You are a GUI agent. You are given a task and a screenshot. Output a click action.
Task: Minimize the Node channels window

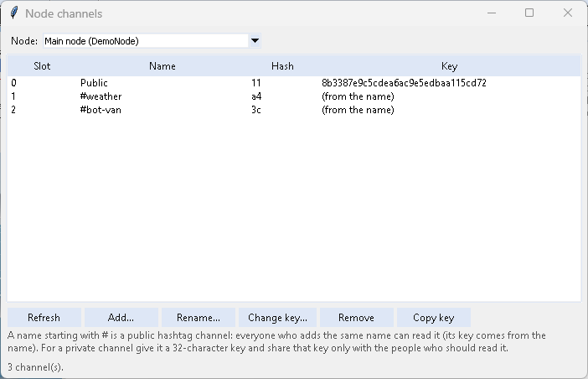tap(492, 13)
